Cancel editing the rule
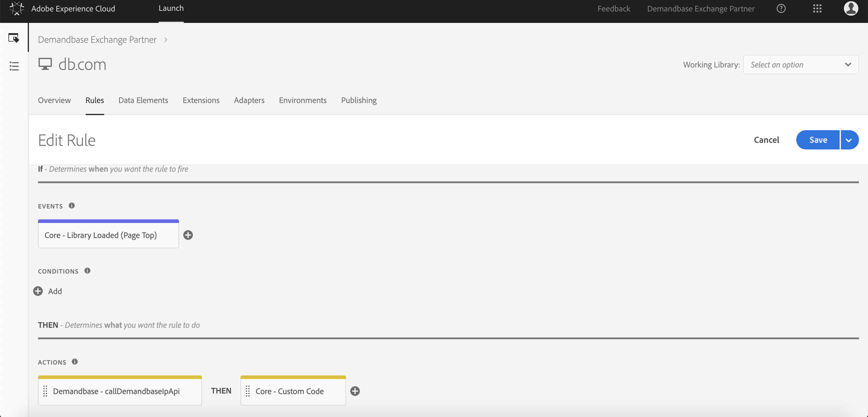 (x=766, y=140)
